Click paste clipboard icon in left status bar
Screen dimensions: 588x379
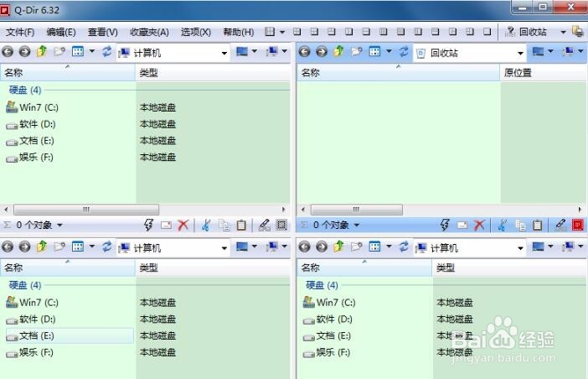click(x=241, y=226)
